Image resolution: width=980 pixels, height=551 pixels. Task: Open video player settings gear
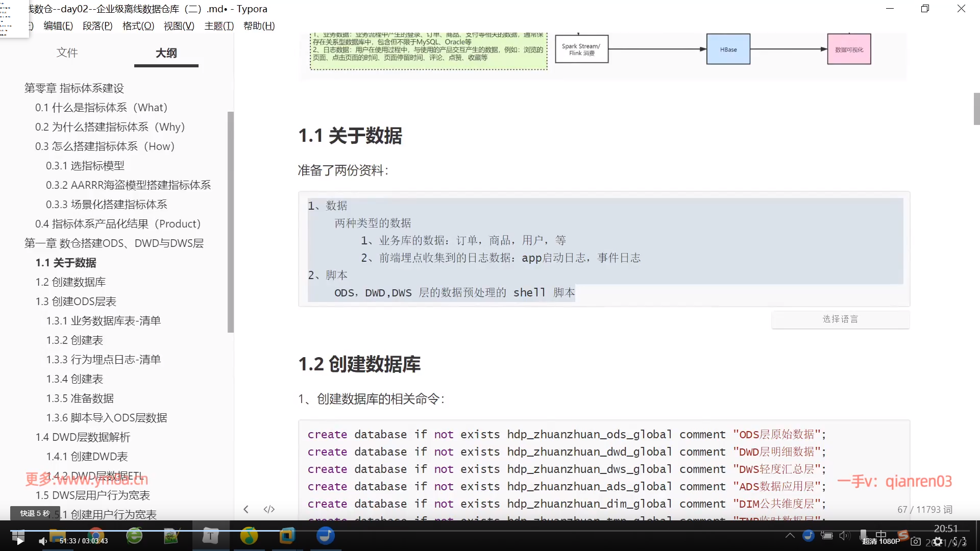(x=938, y=541)
